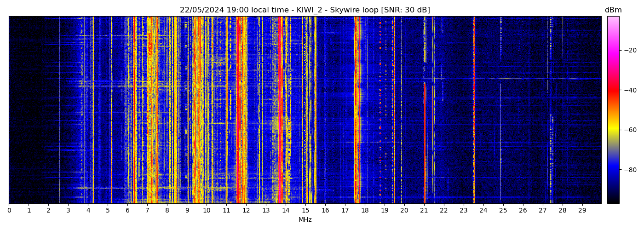Click the 21 MHz tick label
The height and width of the screenshot is (230, 644).
[x=424, y=211]
